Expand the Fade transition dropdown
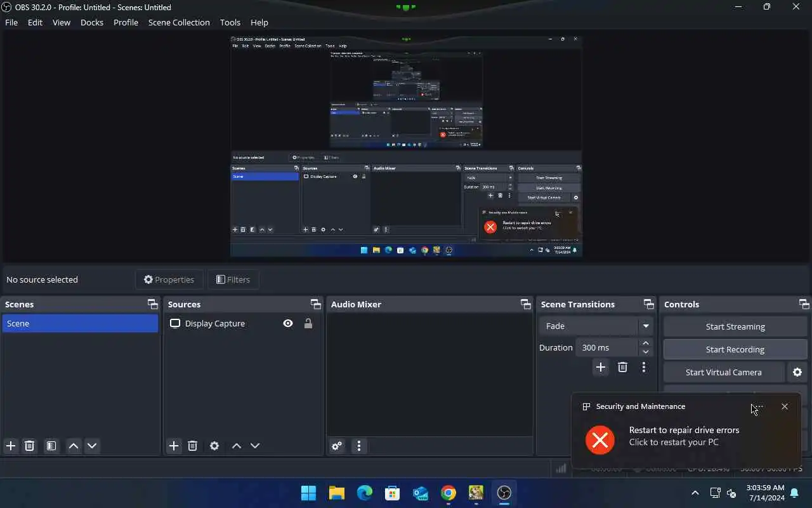The width and height of the screenshot is (812, 508). pyautogui.click(x=646, y=326)
